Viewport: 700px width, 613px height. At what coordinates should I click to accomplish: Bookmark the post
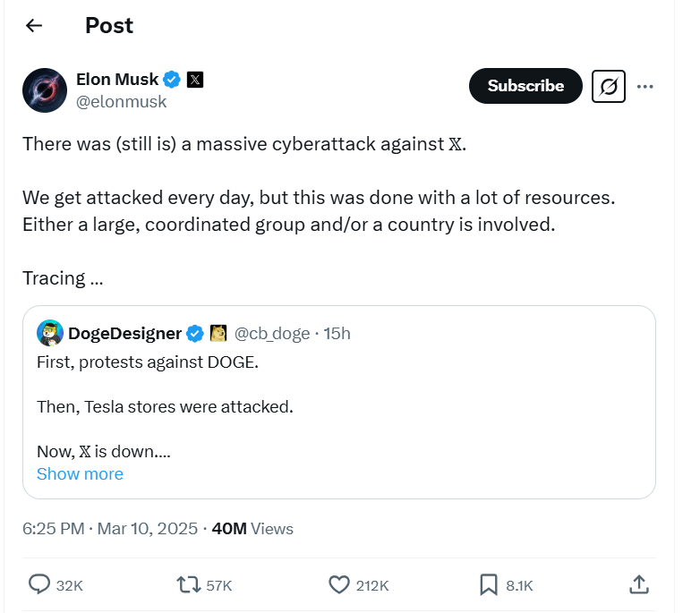coord(489,585)
